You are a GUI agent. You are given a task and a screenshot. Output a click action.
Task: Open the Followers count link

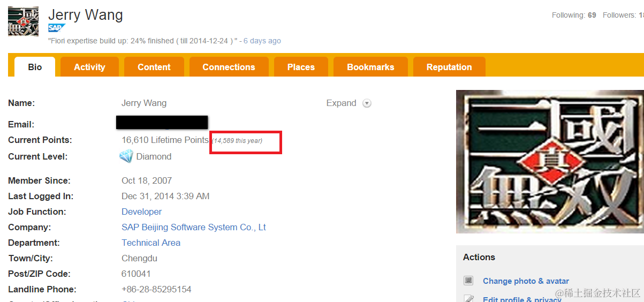(x=623, y=15)
